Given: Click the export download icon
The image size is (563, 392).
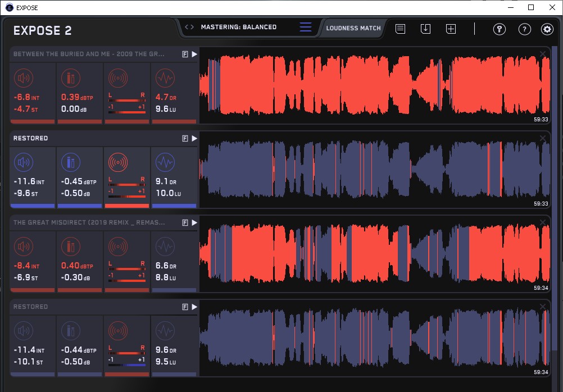Looking at the screenshot, I should [425, 29].
